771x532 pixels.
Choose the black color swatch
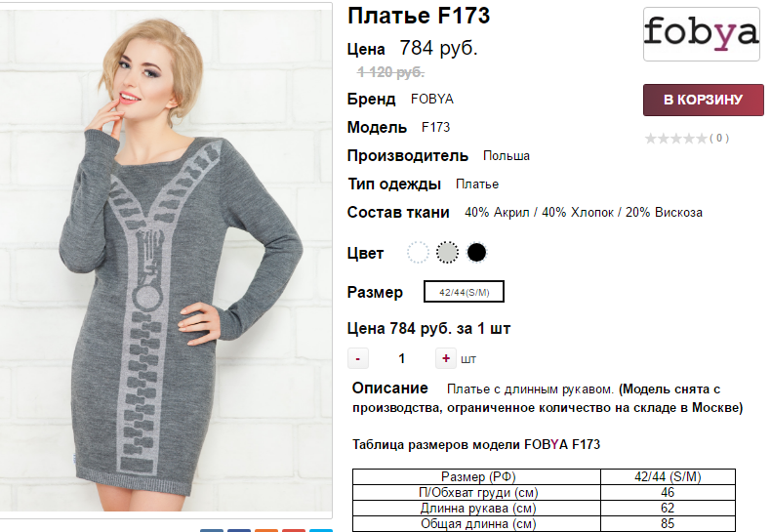tap(476, 253)
